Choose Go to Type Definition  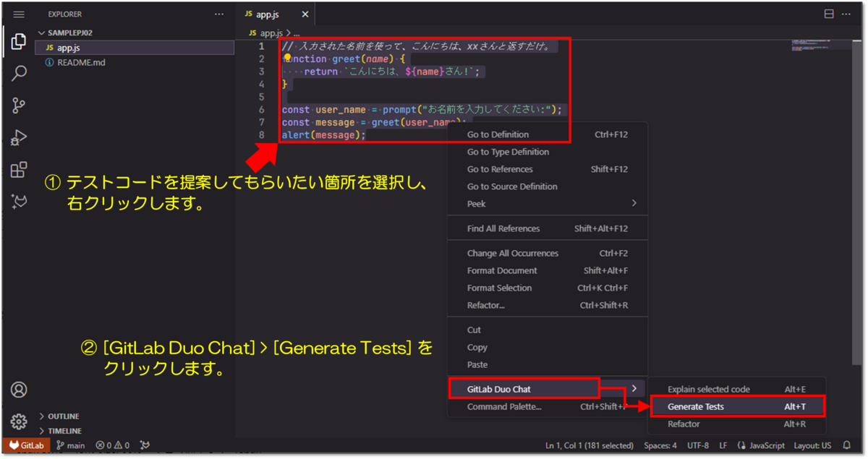pos(548,152)
